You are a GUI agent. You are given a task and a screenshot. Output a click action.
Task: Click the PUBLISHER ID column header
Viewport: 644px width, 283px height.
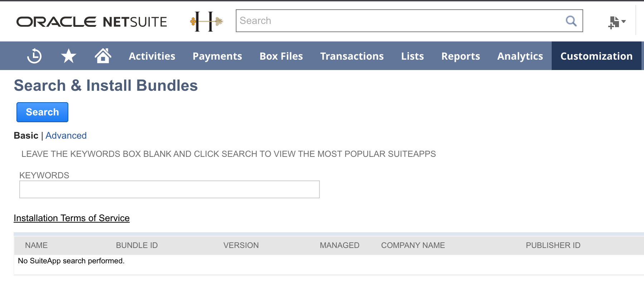tap(553, 245)
